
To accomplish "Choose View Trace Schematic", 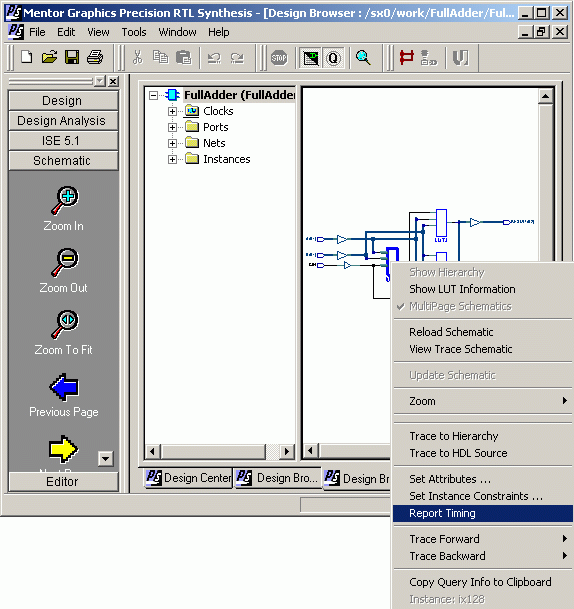I will (483, 349).
